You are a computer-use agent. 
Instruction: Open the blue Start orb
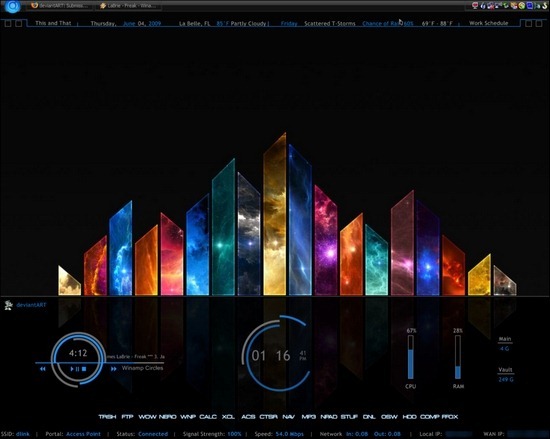click(x=13, y=6)
